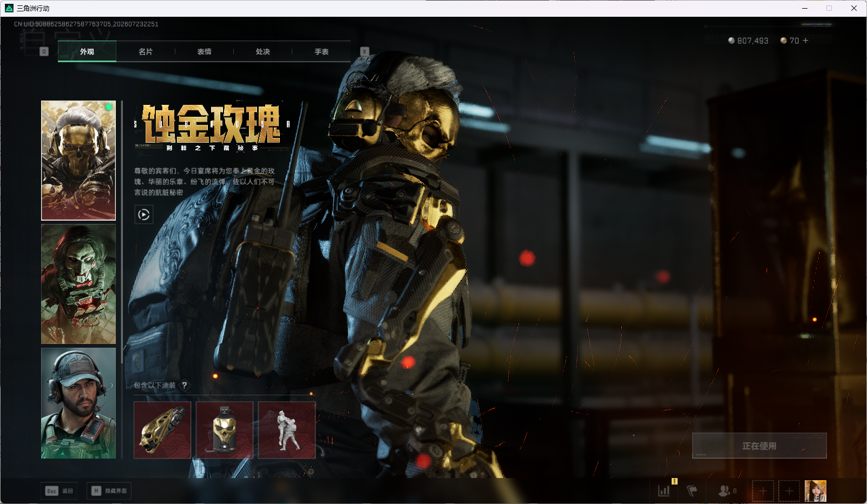Click the second empty teammate plus slot

click(789, 491)
